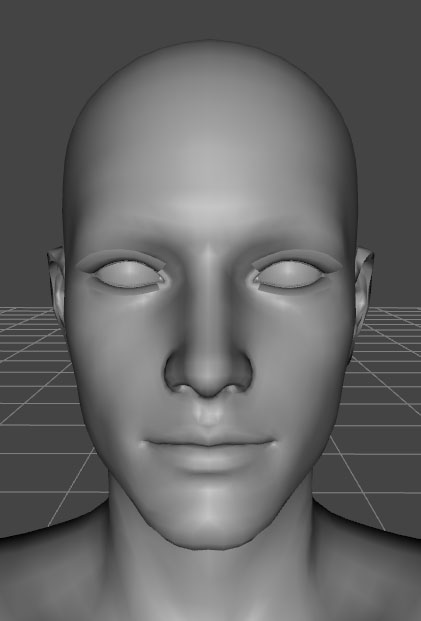
Task: Select the upper eyelid of the viewer's-right eye
Action: 296,258
